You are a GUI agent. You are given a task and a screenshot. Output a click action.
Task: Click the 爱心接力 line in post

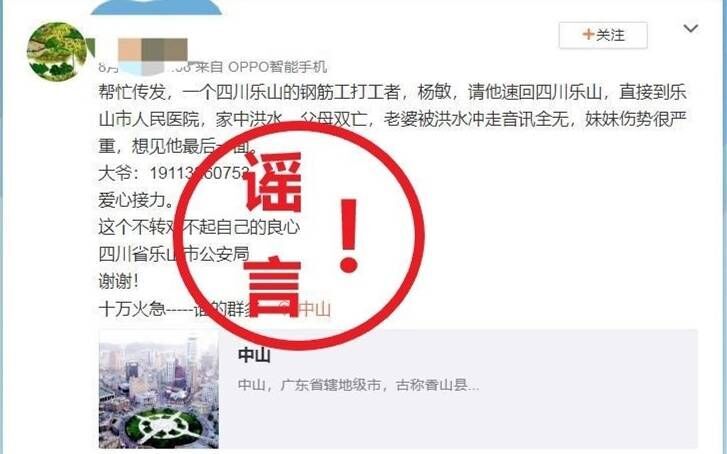point(136,200)
